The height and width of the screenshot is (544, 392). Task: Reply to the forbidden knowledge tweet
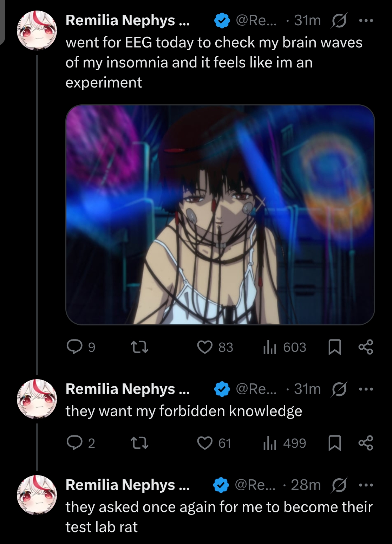click(x=74, y=443)
